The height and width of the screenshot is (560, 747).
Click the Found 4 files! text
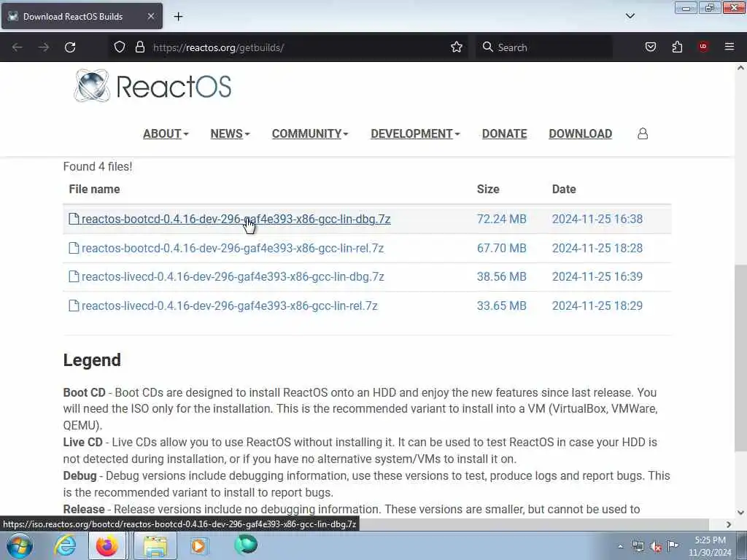pyautogui.click(x=98, y=167)
